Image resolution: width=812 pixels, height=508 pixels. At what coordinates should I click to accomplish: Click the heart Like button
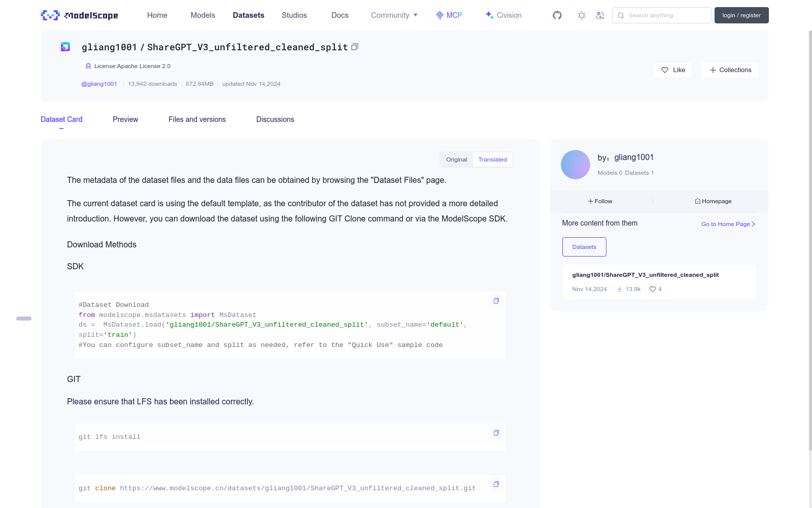pos(673,70)
